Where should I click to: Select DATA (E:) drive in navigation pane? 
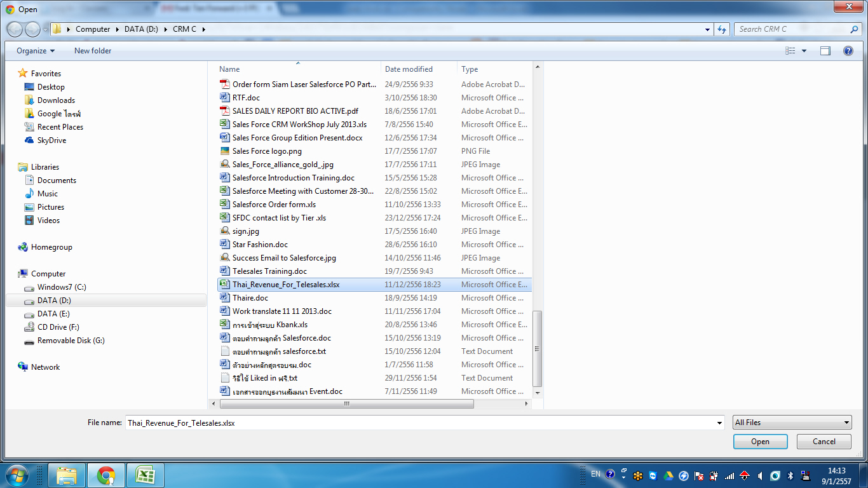pyautogui.click(x=53, y=314)
